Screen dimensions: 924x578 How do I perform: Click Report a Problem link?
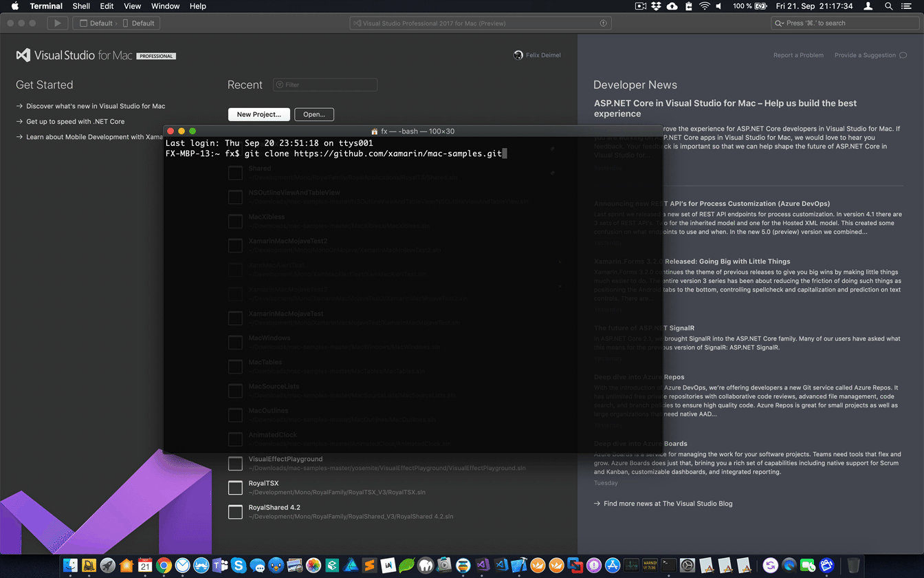(798, 55)
